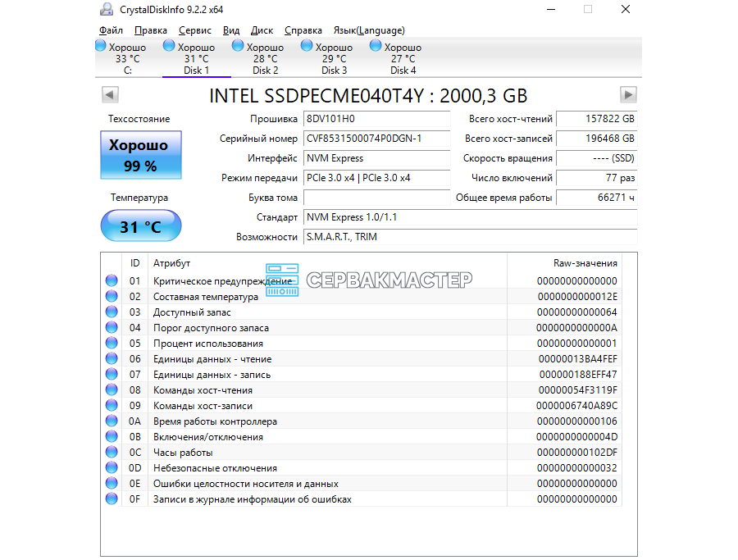Image resolution: width=738 pixels, height=560 pixels.
Task: Select the Процент использования attribute name
Action: 208,343
